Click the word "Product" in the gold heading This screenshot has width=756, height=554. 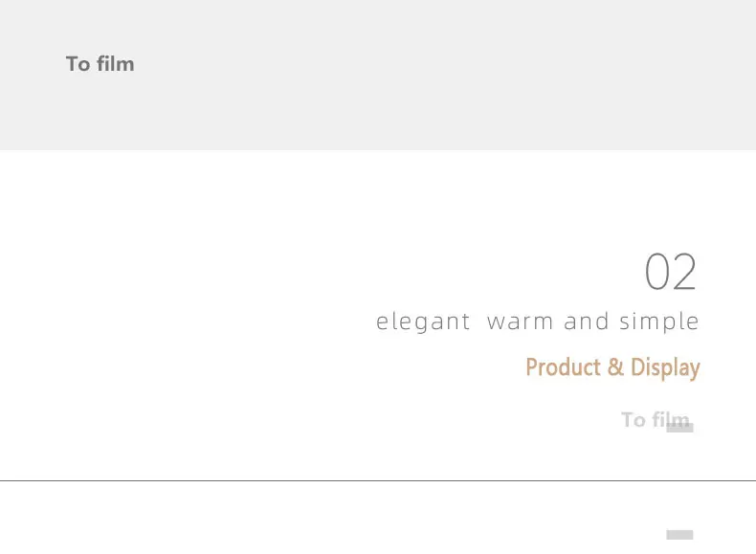[x=563, y=367]
